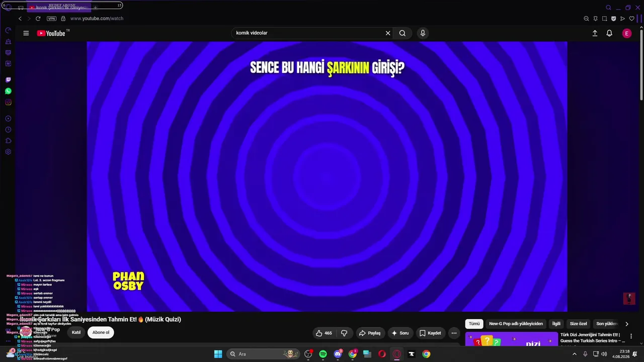Clear the YouTube search box text
The width and height of the screenshot is (644, 362).
[x=388, y=33]
